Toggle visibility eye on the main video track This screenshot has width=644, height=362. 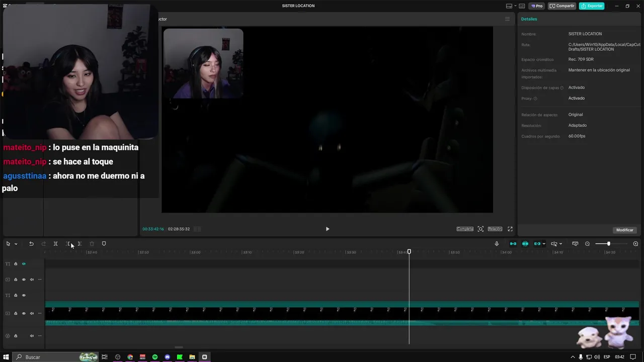click(x=24, y=313)
